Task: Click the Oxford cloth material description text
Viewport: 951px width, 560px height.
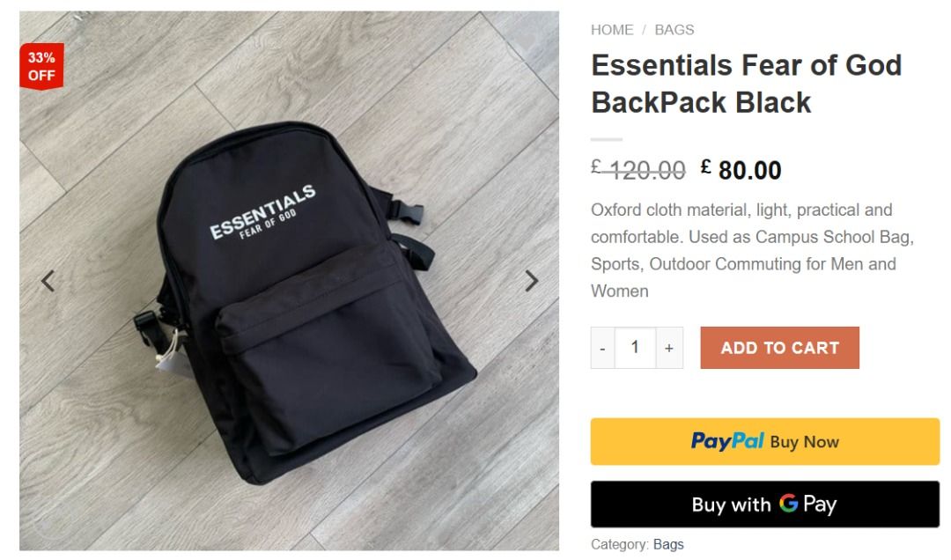Action: point(752,250)
